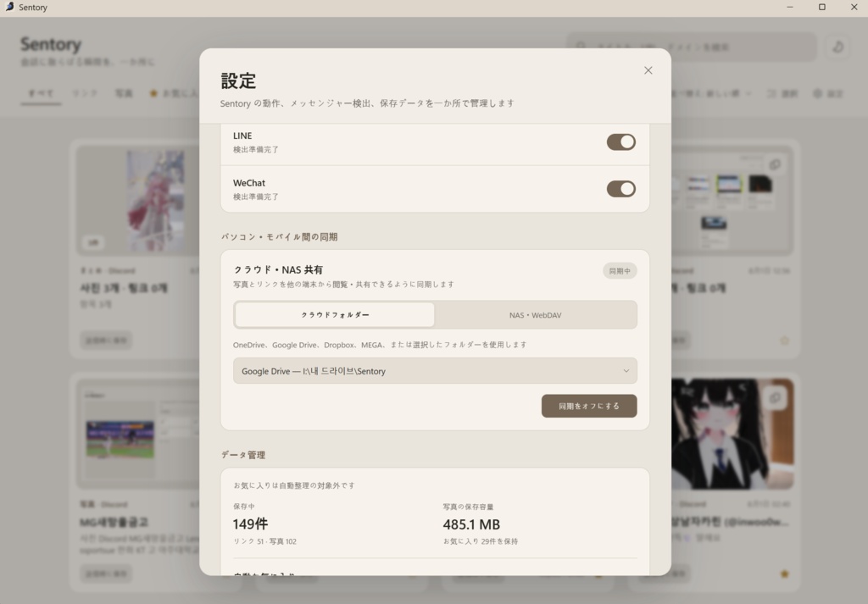Image resolution: width=868 pixels, height=604 pixels.
Task: Click the お気に入り 29件を保持 text
Action: (480, 541)
